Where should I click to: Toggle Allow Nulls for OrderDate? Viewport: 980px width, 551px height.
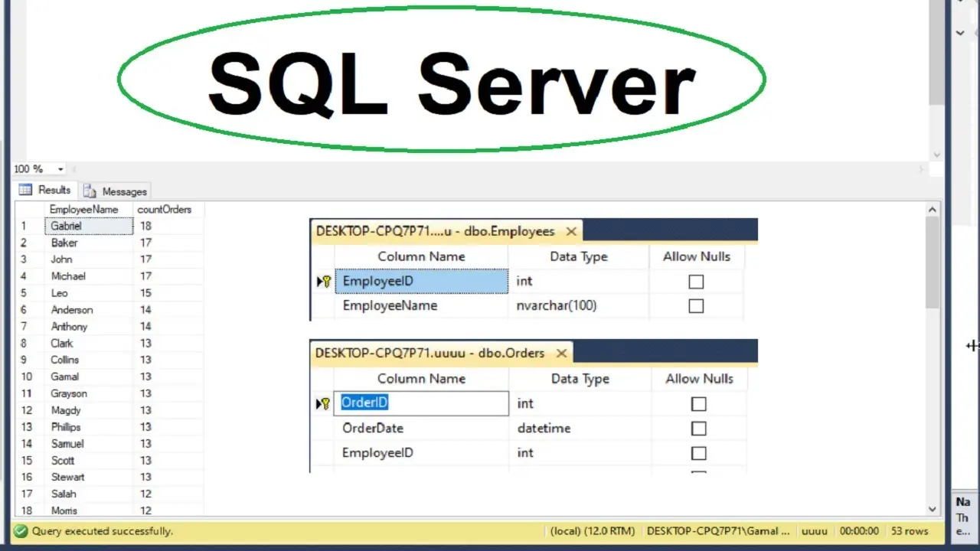(x=698, y=429)
